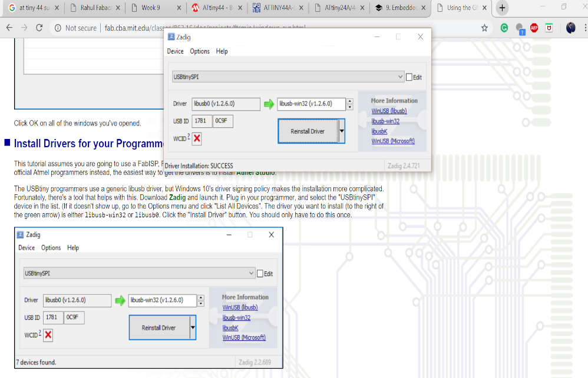Switch to the ATtiny24A/4 tab

pos(339,8)
